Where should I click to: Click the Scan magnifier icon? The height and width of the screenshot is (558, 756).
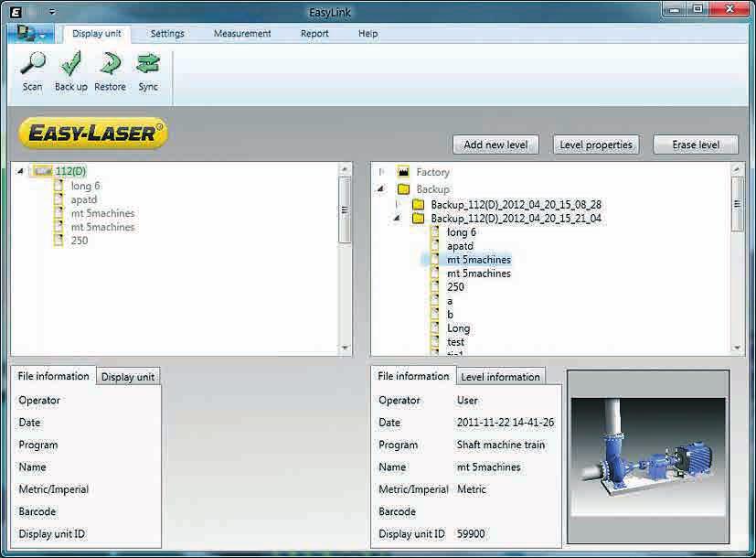pyautogui.click(x=33, y=64)
